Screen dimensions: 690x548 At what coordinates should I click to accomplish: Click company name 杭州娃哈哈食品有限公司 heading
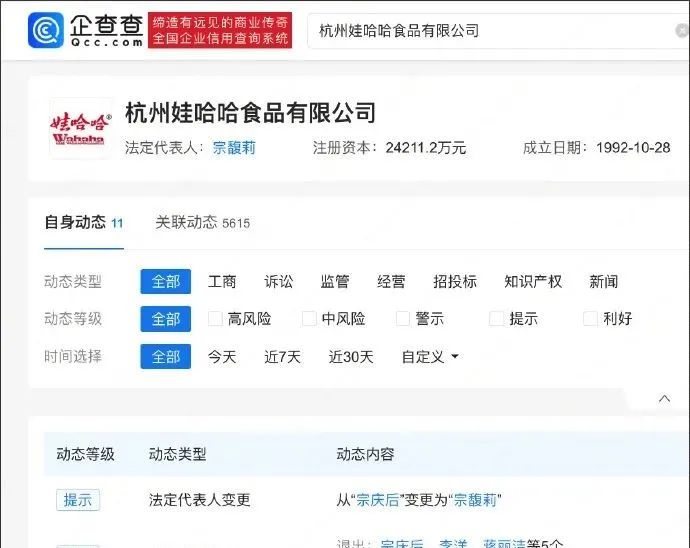pos(250,113)
